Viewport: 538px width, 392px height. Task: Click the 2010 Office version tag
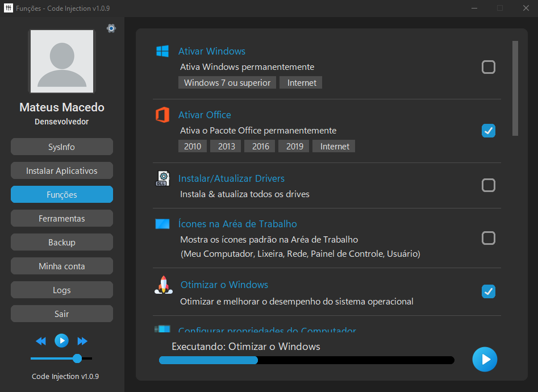tap(193, 146)
